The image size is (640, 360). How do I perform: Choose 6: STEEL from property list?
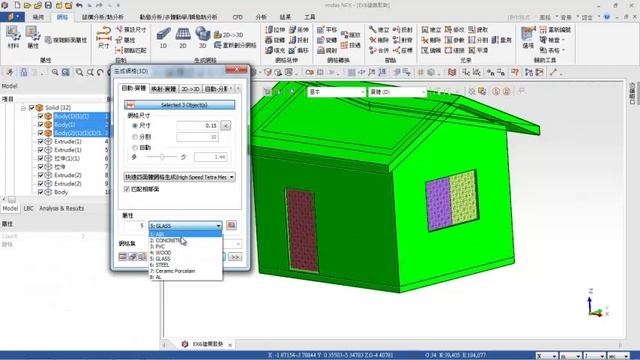click(186, 264)
